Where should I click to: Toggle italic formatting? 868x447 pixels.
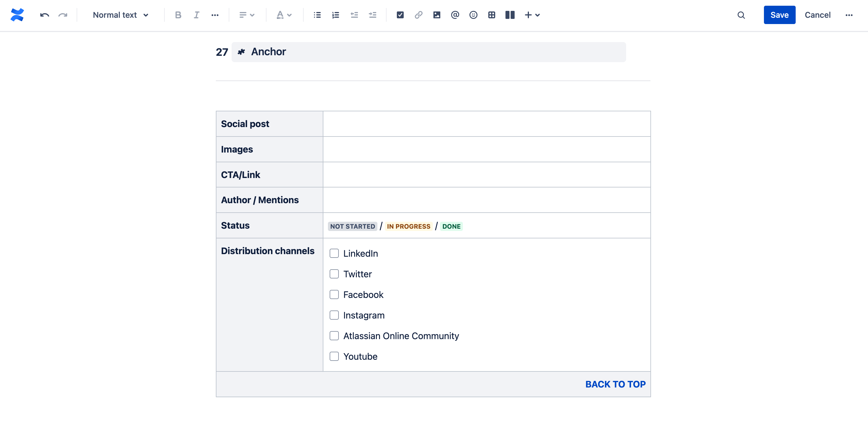click(x=196, y=15)
